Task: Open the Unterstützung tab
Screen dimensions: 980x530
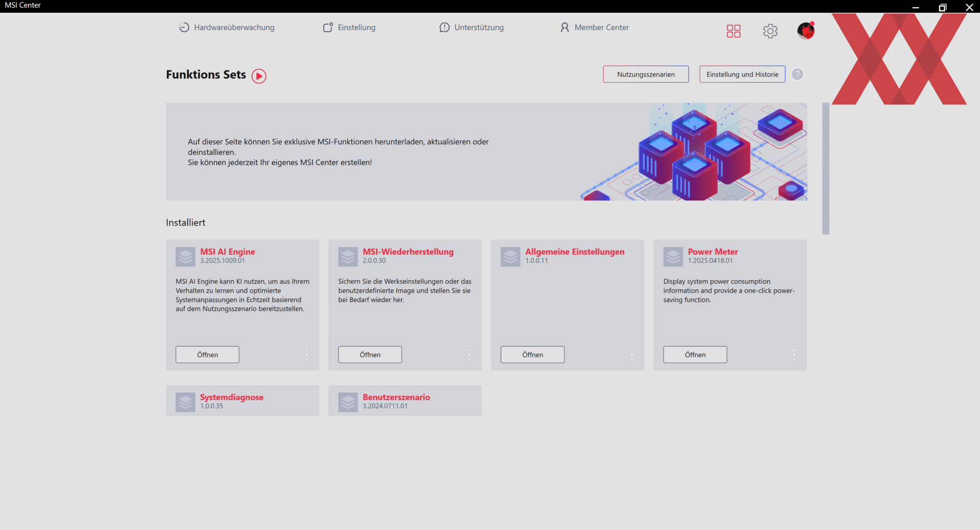Action: click(472, 28)
